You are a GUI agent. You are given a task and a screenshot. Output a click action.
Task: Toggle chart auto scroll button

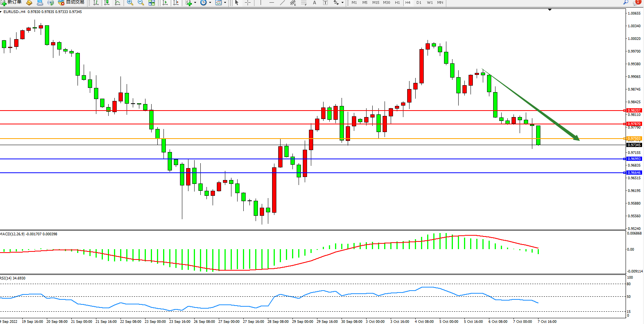pyautogui.click(x=165, y=3)
